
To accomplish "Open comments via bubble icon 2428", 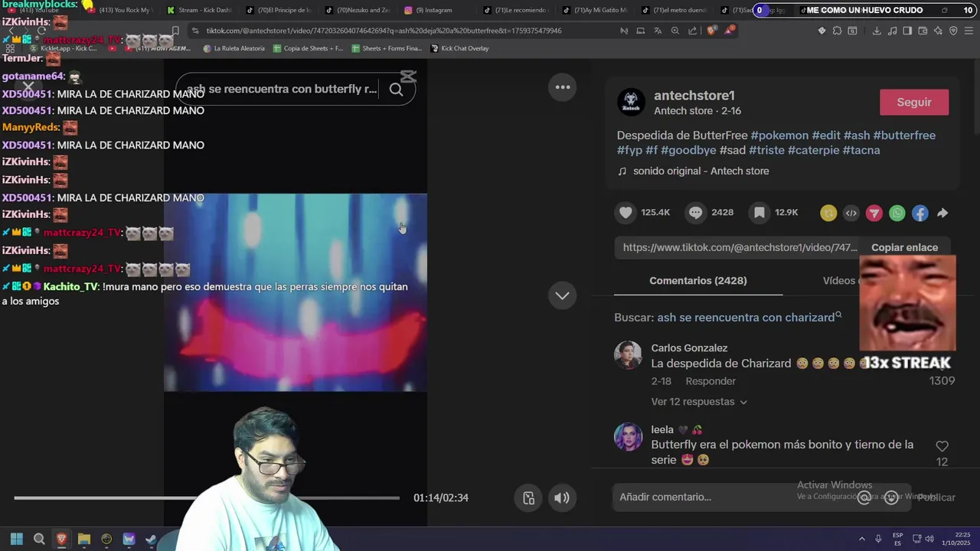I will 695,213.
